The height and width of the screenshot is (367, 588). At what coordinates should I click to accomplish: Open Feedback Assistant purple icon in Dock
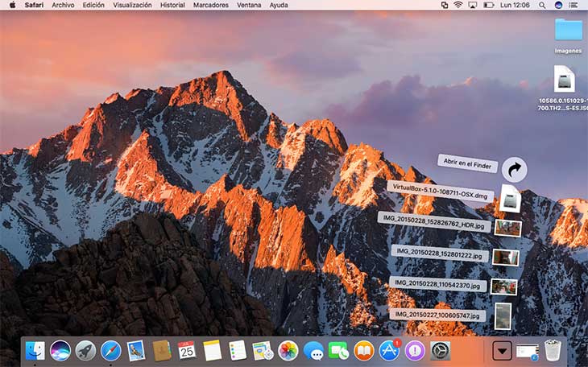[x=415, y=351]
